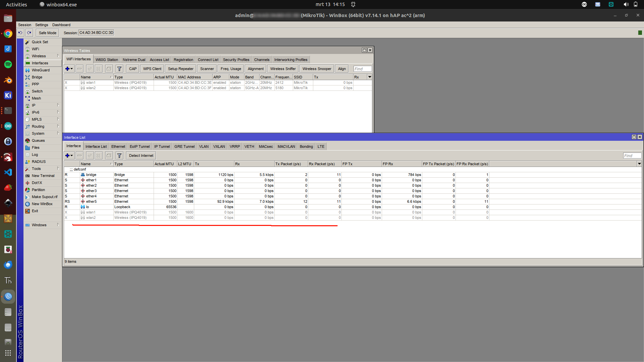Click Find field in Interface List

click(x=632, y=156)
